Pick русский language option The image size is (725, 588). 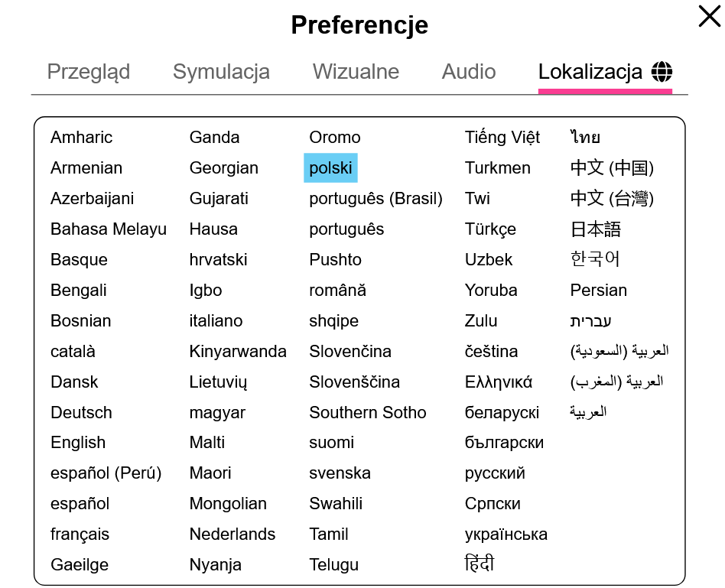tap(495, 473)
